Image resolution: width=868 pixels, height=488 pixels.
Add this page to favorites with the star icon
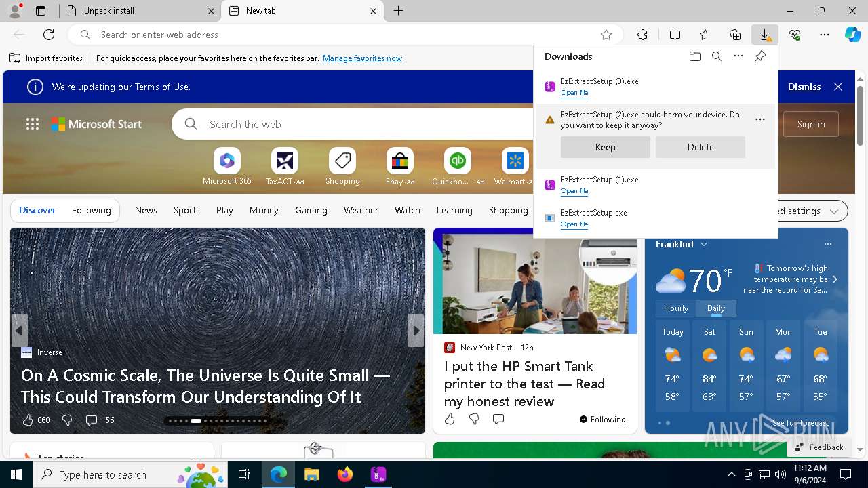606,35
